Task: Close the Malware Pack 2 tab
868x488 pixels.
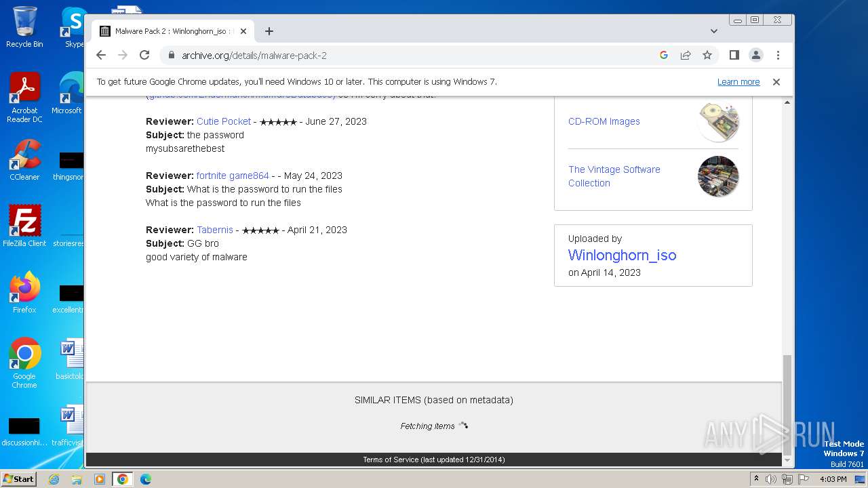Action: [243, 31]
